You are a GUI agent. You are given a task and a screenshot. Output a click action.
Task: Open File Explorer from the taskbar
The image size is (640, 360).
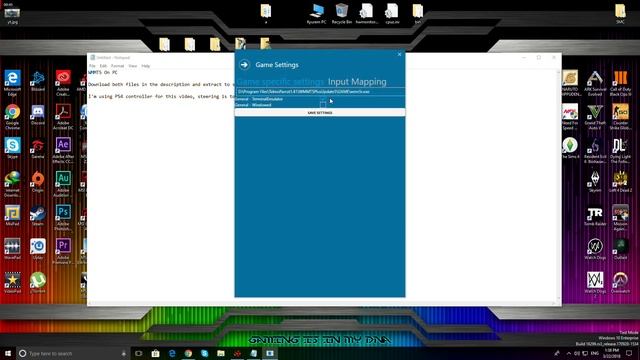click(x=221, y=353)
